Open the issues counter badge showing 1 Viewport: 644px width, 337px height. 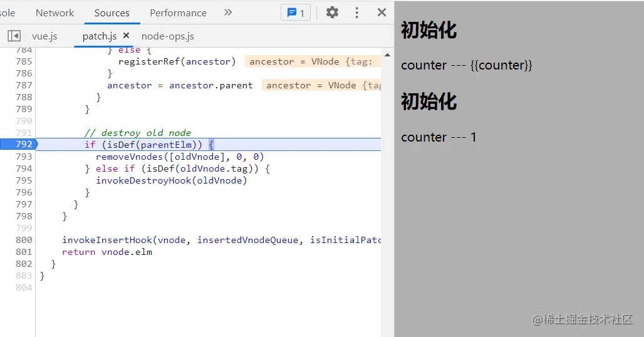click(x=296, y=13)
